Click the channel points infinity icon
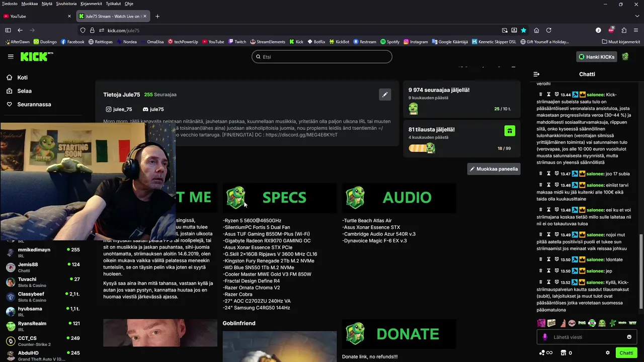 (546, 353)
